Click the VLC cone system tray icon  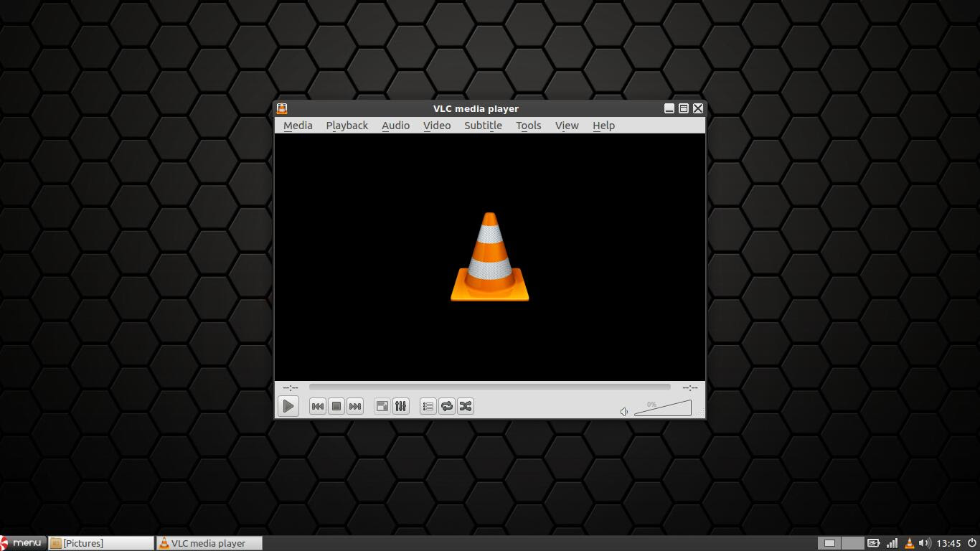tap(909, 543)
